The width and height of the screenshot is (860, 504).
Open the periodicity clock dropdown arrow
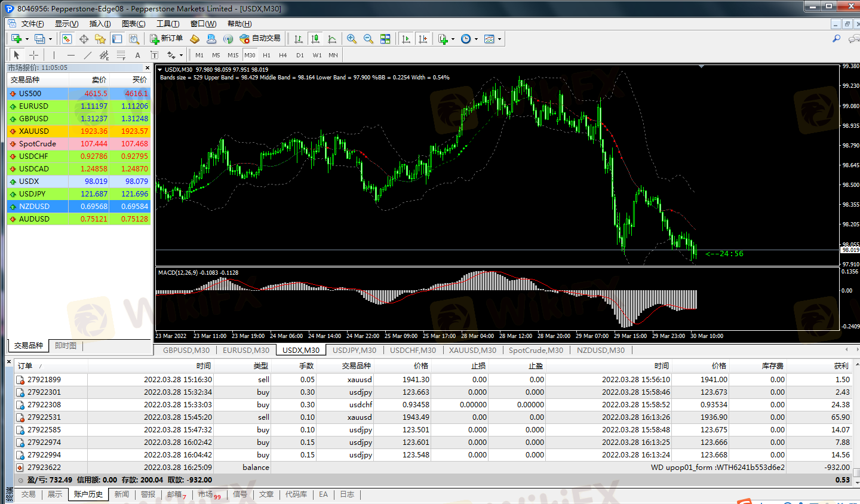[476, 39]
